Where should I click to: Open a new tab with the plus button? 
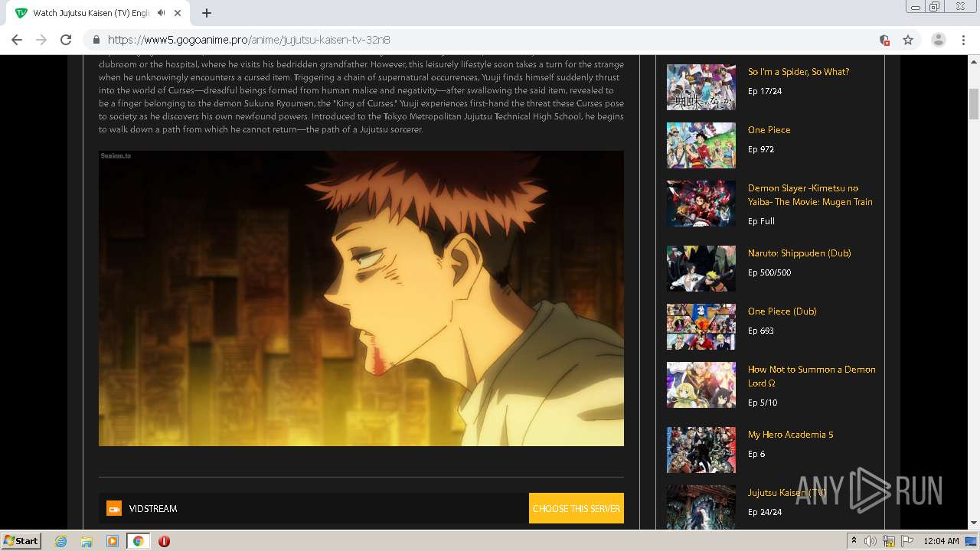click(x=207, y=13)
